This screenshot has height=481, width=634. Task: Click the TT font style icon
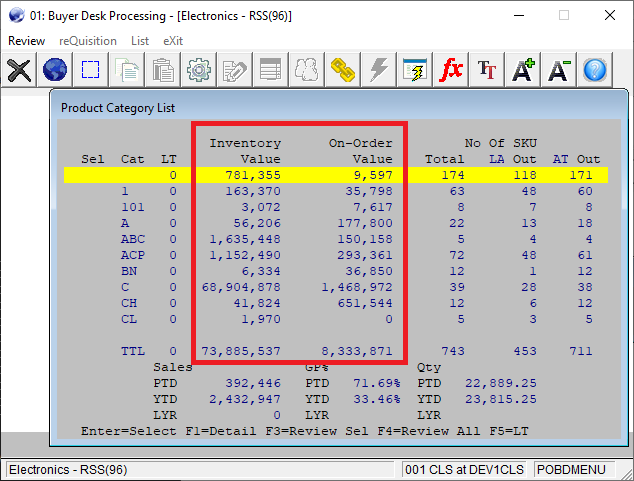(486, 70)
